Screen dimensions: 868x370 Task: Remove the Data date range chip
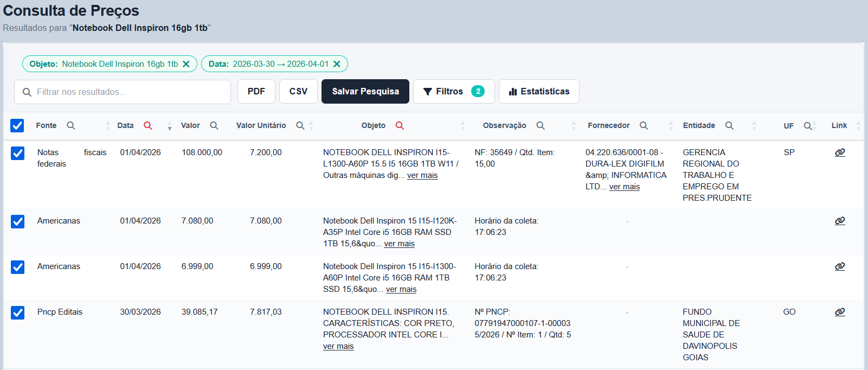[x=337, y=64]
